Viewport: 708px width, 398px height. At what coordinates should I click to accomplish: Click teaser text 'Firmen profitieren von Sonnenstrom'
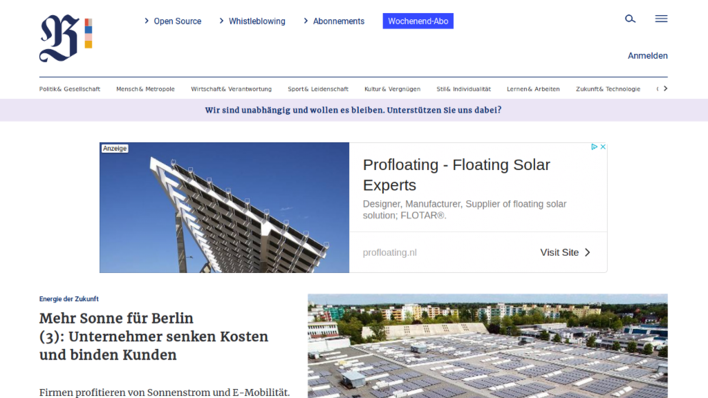164,392
